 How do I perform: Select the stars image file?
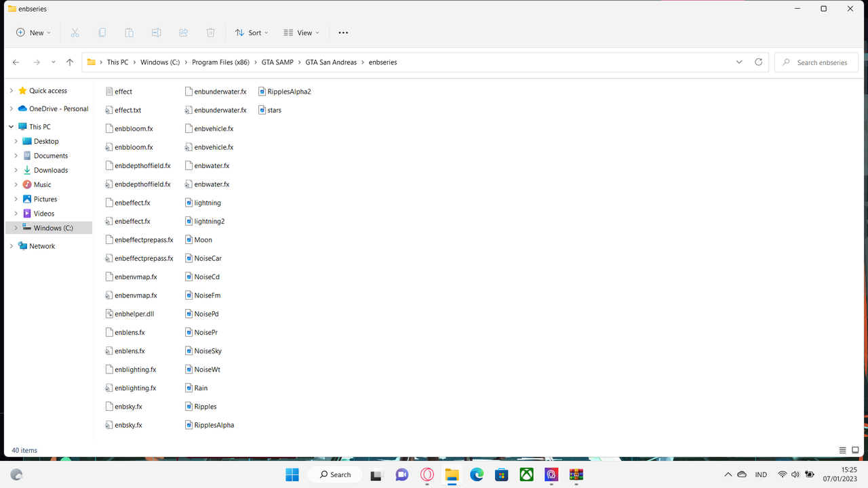[x=270, y=110]
